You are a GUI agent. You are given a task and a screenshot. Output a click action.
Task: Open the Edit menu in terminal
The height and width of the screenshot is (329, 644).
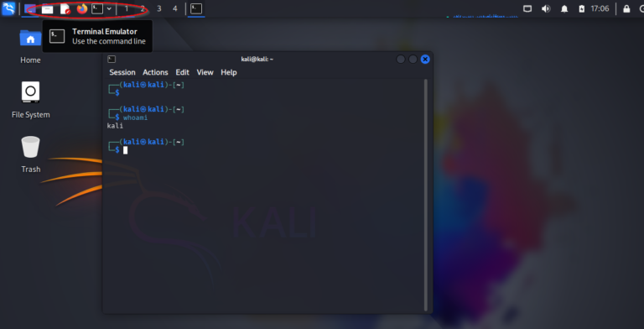click(182, 72)
